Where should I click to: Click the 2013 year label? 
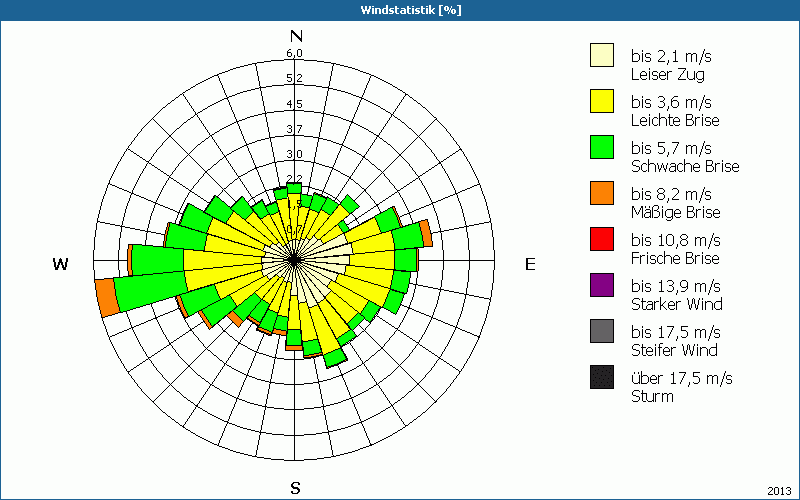[779, 491]
